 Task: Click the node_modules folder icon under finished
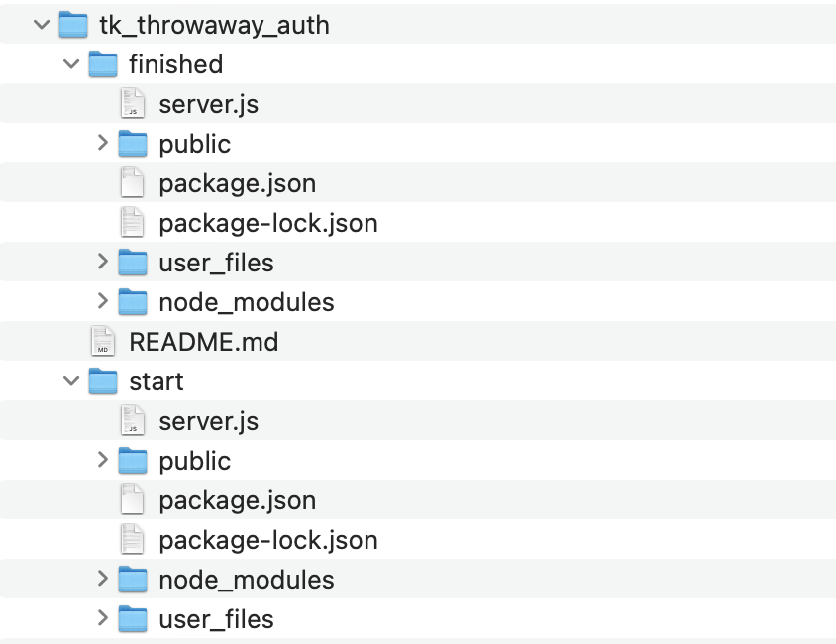point(133,301)
